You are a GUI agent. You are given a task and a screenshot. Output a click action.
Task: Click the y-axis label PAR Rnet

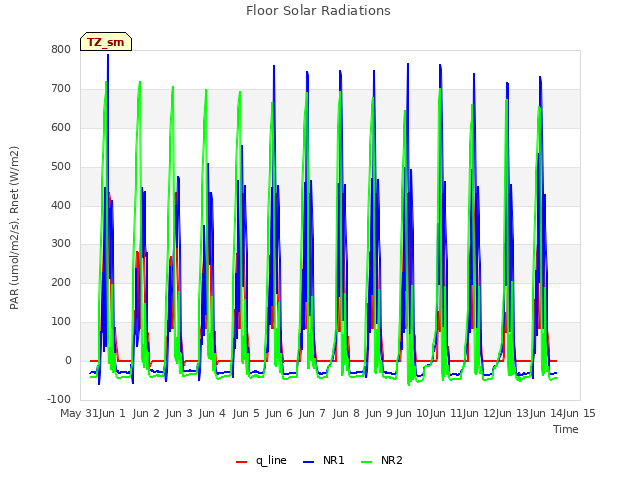(14, 228)
